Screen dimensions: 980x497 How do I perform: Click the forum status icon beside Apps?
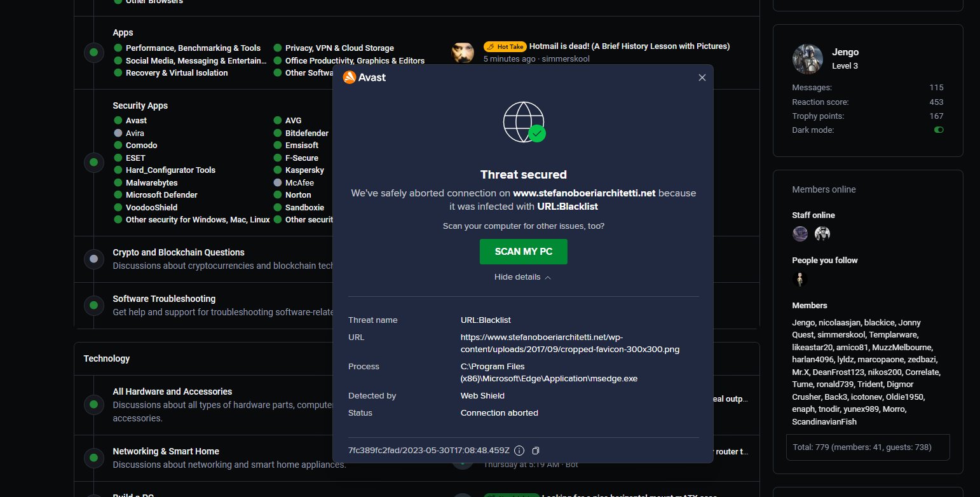(x=94, y=52)
